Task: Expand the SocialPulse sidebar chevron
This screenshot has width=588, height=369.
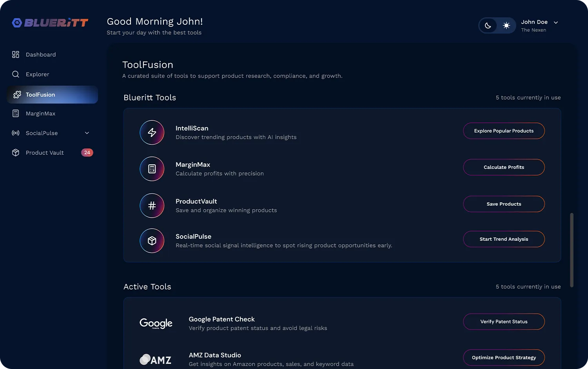Action: 87,133
